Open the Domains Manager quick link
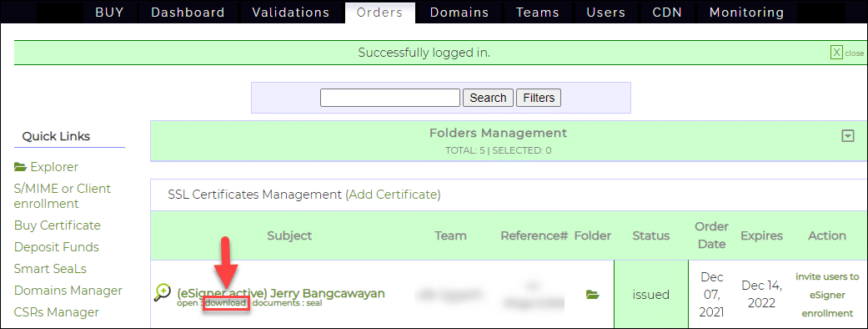 (68, 290)
